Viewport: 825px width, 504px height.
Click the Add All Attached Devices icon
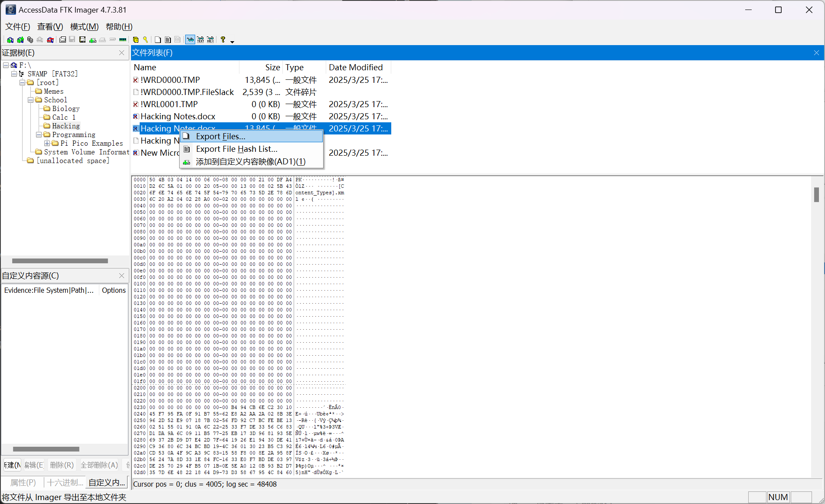coord(20,40)
